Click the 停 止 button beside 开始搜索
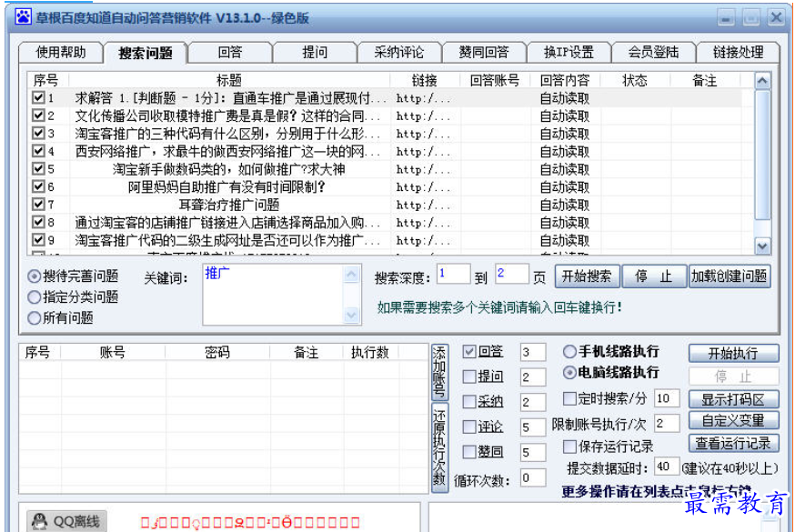 (654, 276)
